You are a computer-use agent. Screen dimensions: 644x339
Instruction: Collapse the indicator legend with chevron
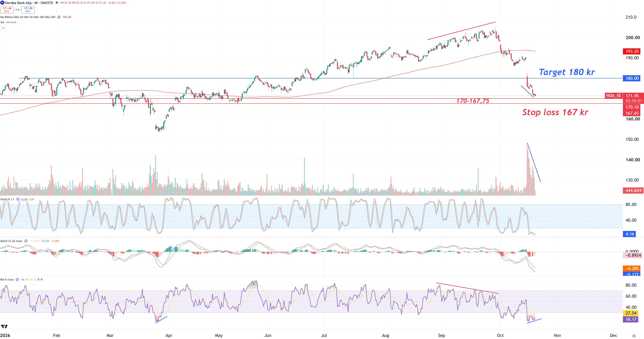(3, 28)
